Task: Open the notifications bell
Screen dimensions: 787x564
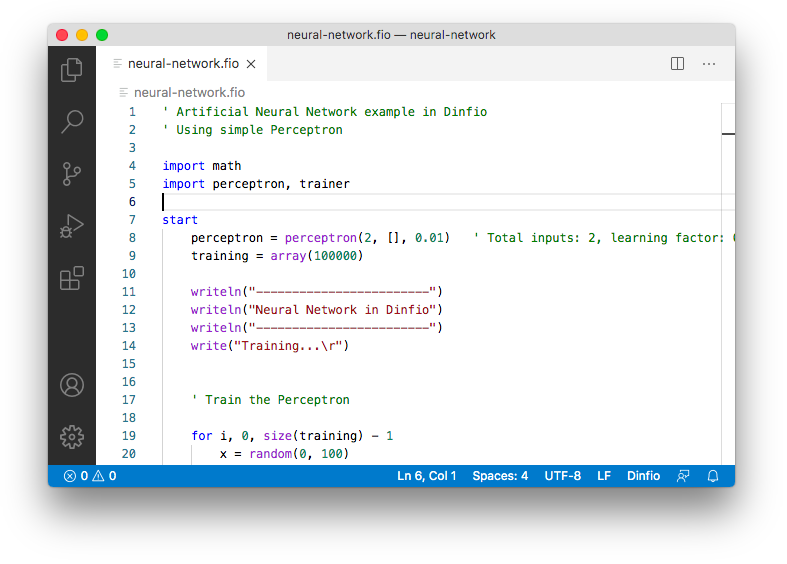Action: point(713,476)
